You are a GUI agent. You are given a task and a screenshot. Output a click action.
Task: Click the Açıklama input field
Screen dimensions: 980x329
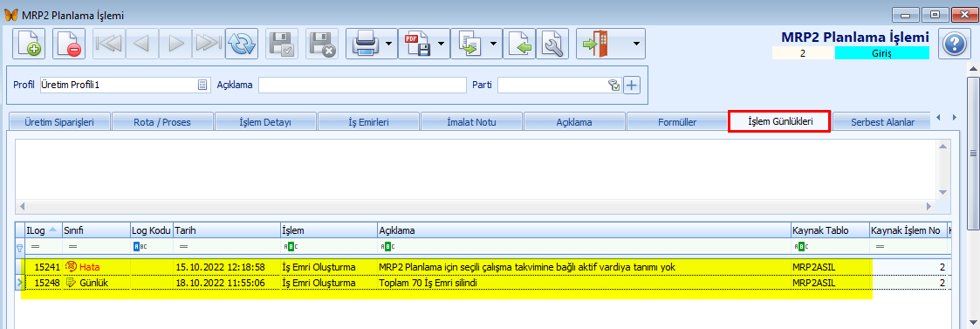tap(362, 85)
